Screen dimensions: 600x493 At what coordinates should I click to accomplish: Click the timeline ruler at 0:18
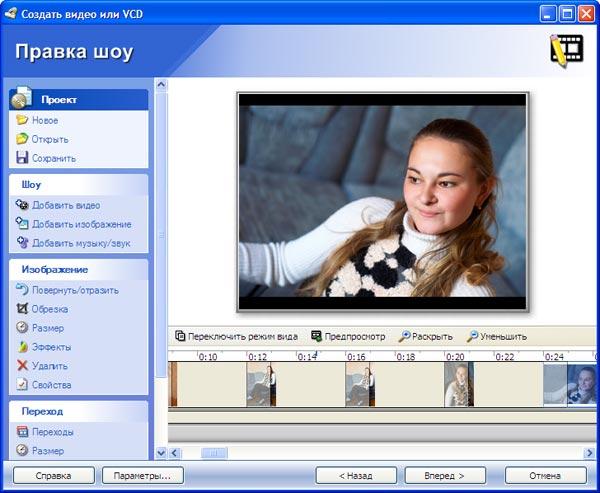click(406, 357)
